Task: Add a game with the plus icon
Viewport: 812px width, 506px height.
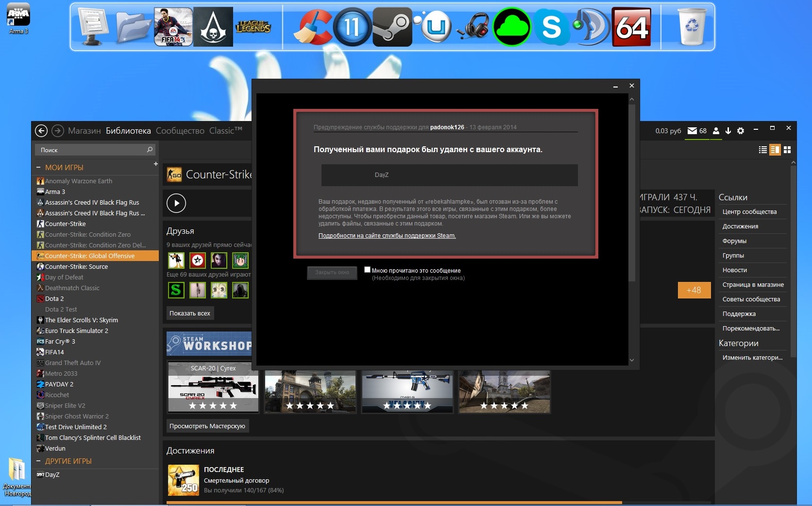Action: [x=156, y=164]
